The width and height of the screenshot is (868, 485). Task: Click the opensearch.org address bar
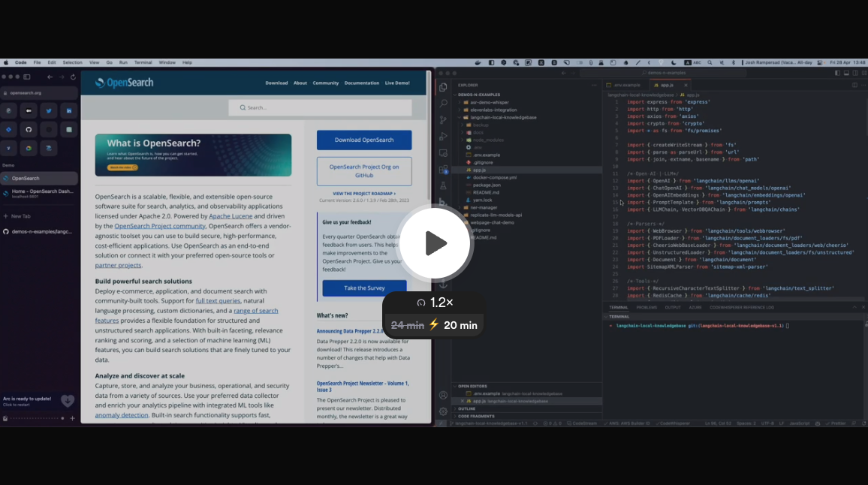click(x=39, y=93)
